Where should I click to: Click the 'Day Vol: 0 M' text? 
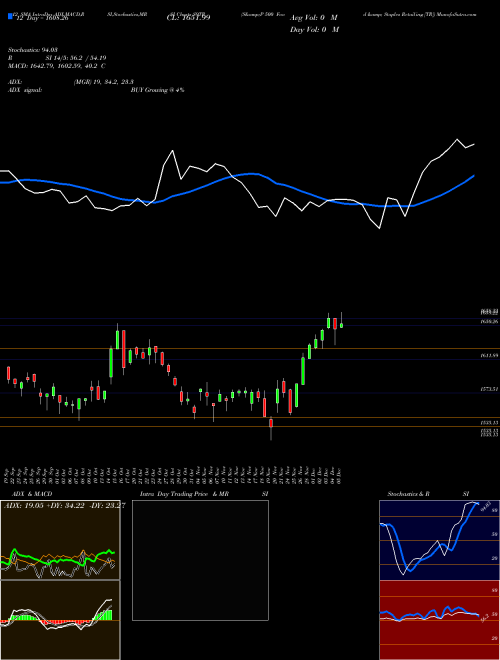pyautogui.click(x=314, y=29)
